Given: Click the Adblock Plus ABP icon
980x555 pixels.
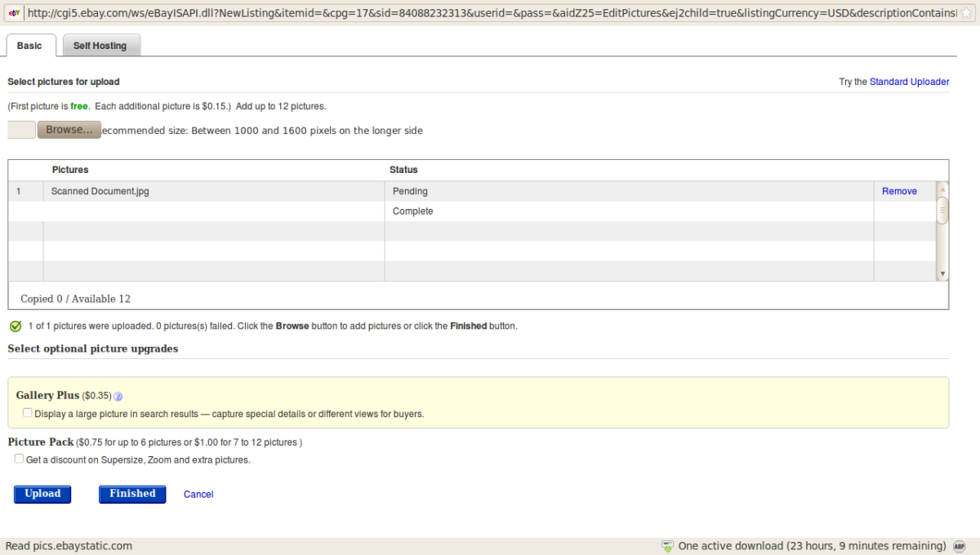Looking at the screenshot, I should pos(960,546).
